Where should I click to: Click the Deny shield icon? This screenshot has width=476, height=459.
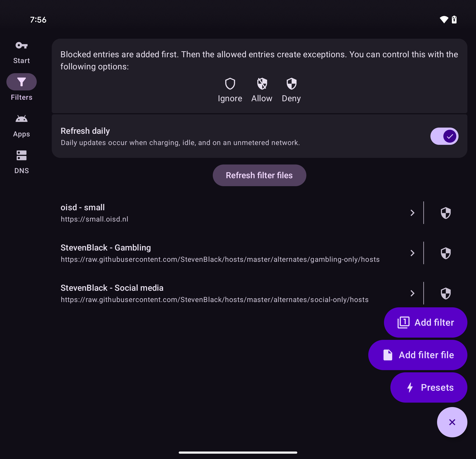click(x=292, y=84)
